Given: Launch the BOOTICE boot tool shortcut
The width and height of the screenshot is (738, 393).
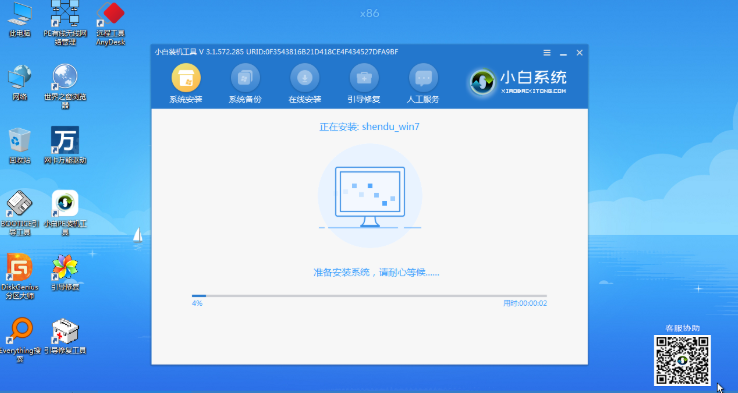Looking at the screenshot, I should pos(20,213).
